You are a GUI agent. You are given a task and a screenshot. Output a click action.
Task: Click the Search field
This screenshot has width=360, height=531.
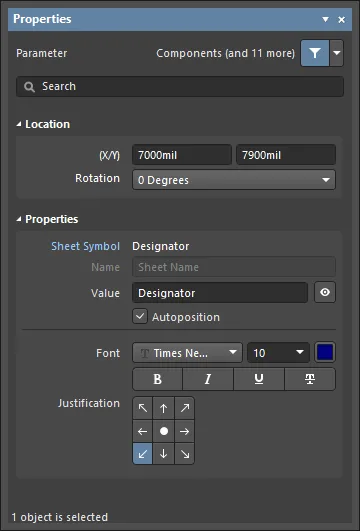180,86
